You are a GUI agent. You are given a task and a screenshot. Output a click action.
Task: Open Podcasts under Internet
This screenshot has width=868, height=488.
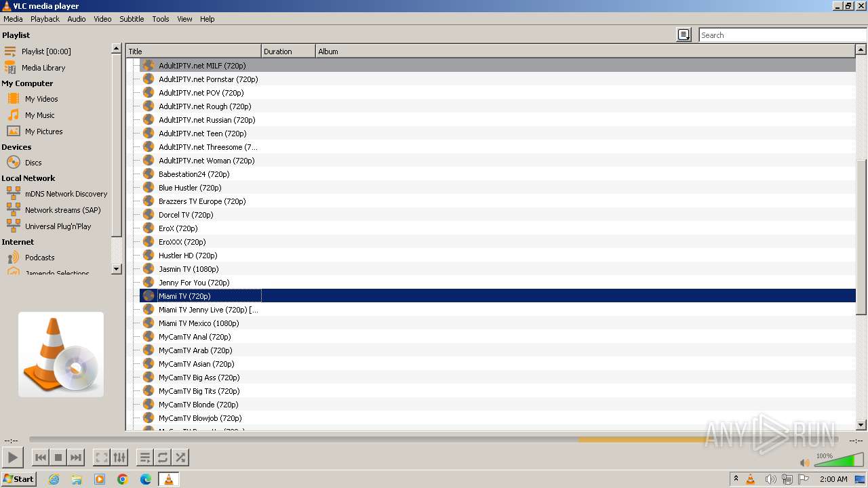point(39,258)
